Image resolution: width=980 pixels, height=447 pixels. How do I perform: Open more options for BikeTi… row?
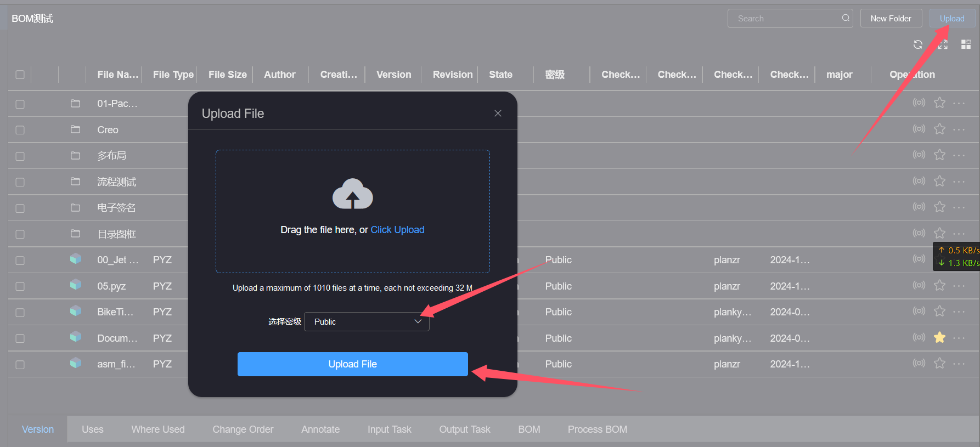click(959, 312)
